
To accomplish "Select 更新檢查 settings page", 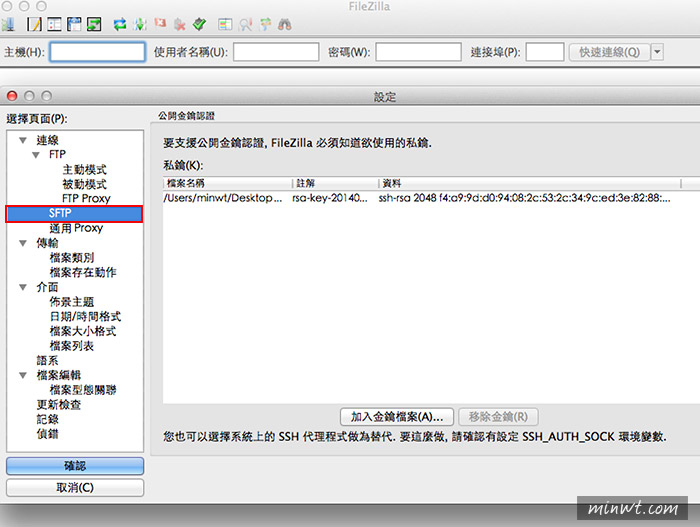I will point(58,405).
